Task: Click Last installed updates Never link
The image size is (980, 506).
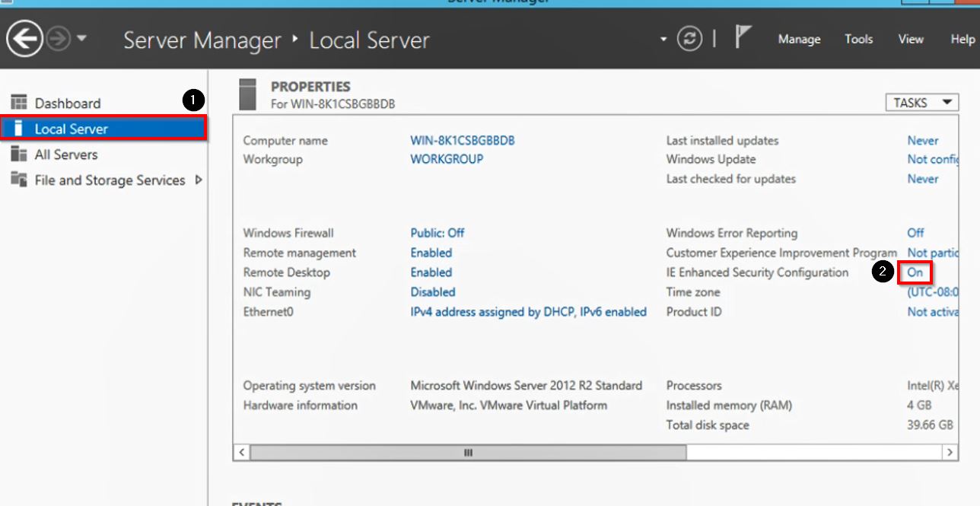Action: [x=923, y=141]
